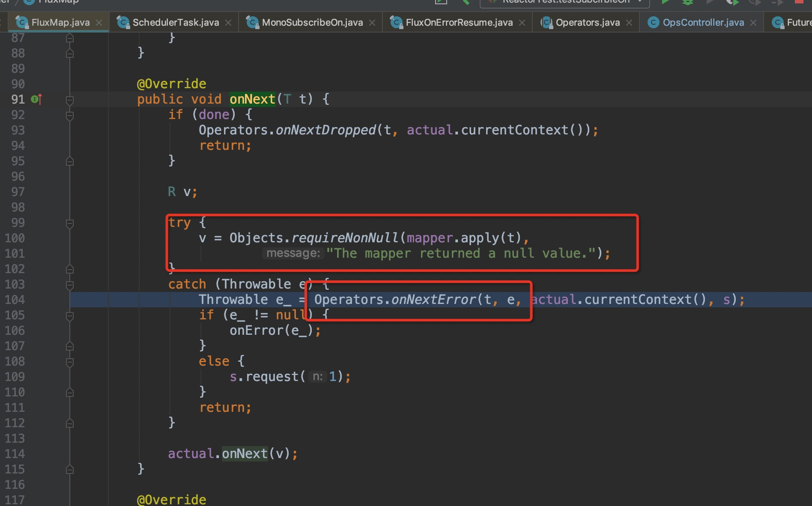Collapse the onNext method with the gutter arrow
This screenshot has height=506, width=812.
[x=70, y=101]
